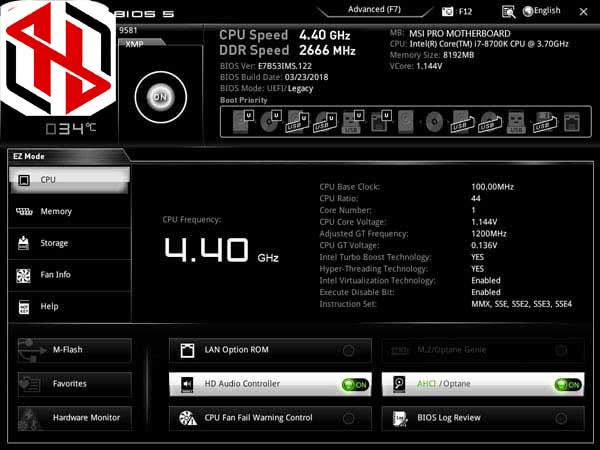Select the legacy USB CD/DVD boot icon

pyautogui.click(x=489, y=122)
